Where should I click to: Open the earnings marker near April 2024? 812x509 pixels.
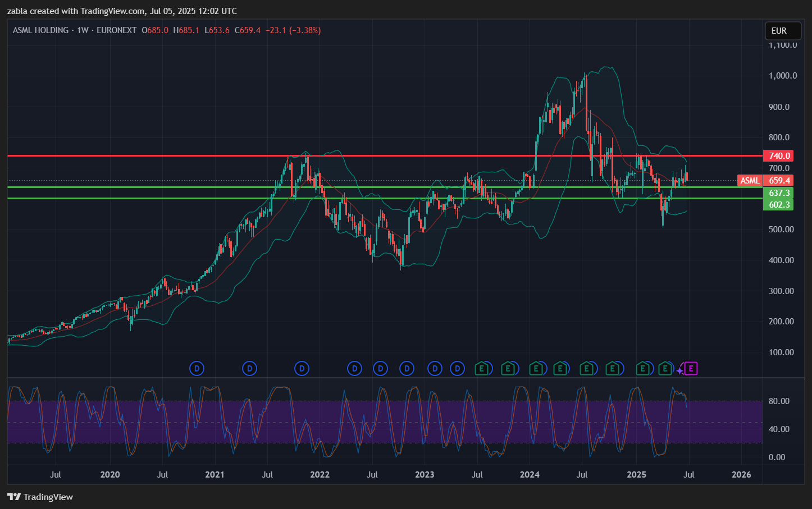(560, 369)
